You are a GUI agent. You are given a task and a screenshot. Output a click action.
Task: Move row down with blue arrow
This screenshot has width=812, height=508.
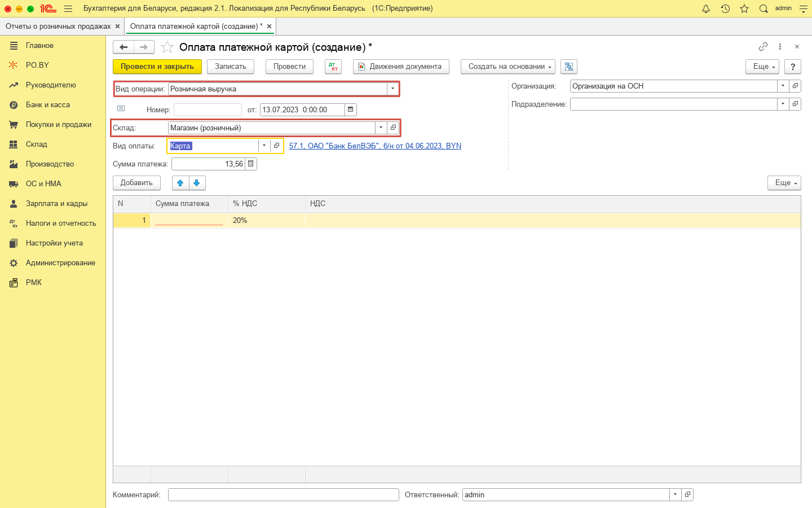point(197,183)
